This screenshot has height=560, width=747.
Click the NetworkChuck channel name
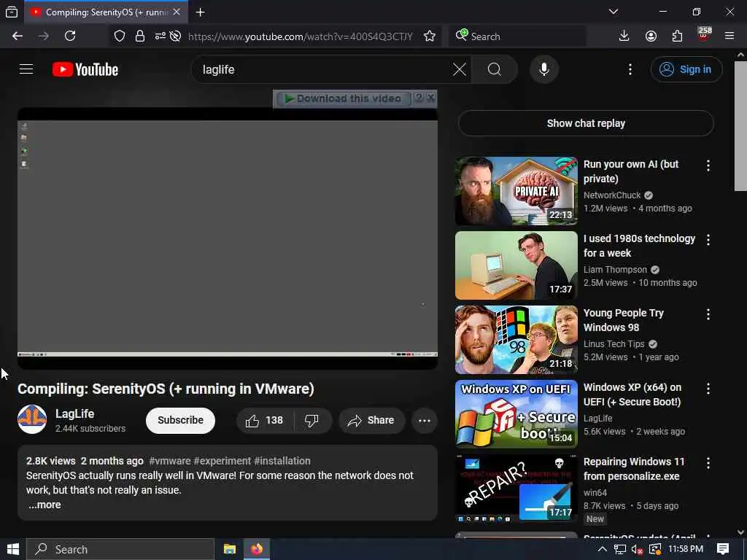(612, 195)
